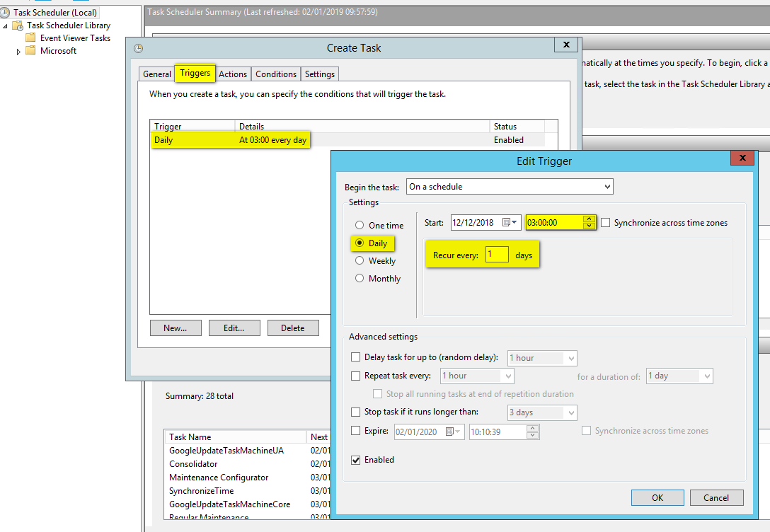Click the Task Scheduler Library folder icon
This screenshot has width=770, height=532.
tap(18, 25)
